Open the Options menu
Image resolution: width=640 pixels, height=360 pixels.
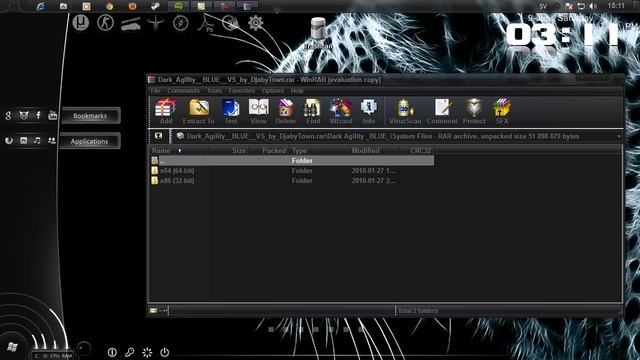point(273,91)
